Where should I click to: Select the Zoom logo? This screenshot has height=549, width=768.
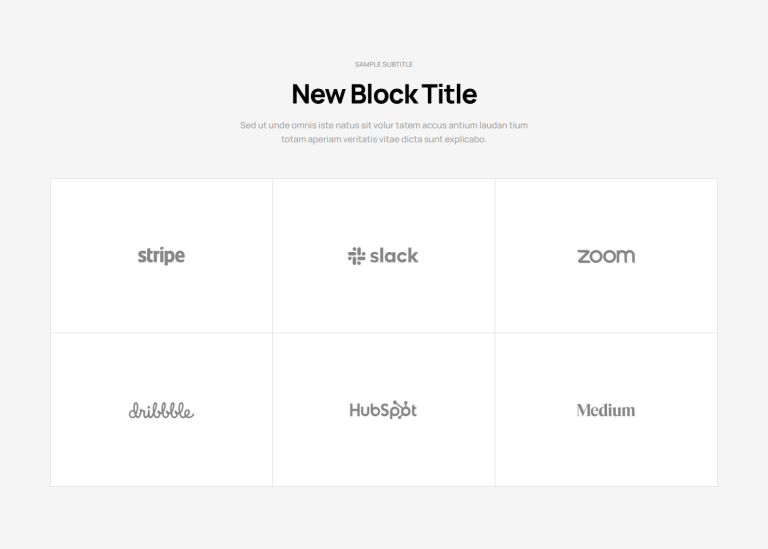[606, 256]
